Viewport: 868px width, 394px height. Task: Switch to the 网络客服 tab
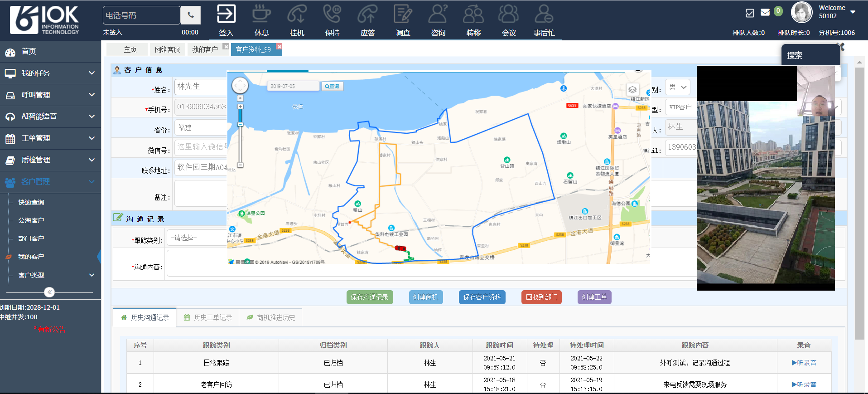click(x=167, y=49)
